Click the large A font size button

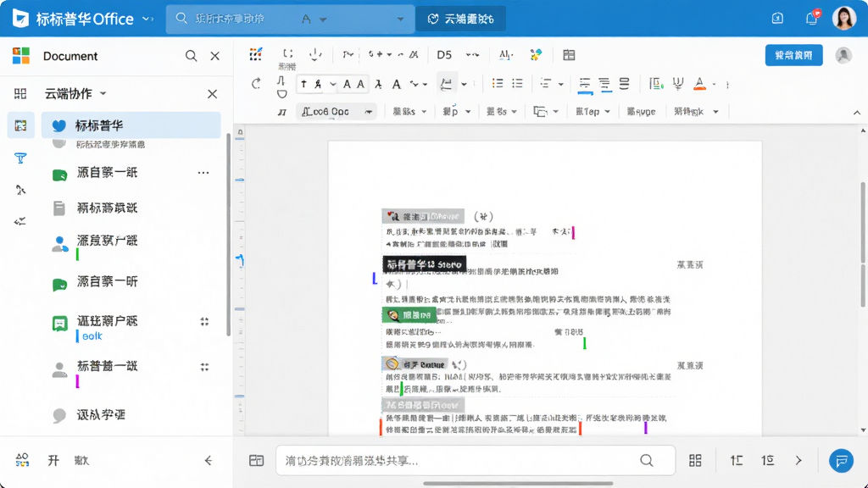[x=397, y=84]
